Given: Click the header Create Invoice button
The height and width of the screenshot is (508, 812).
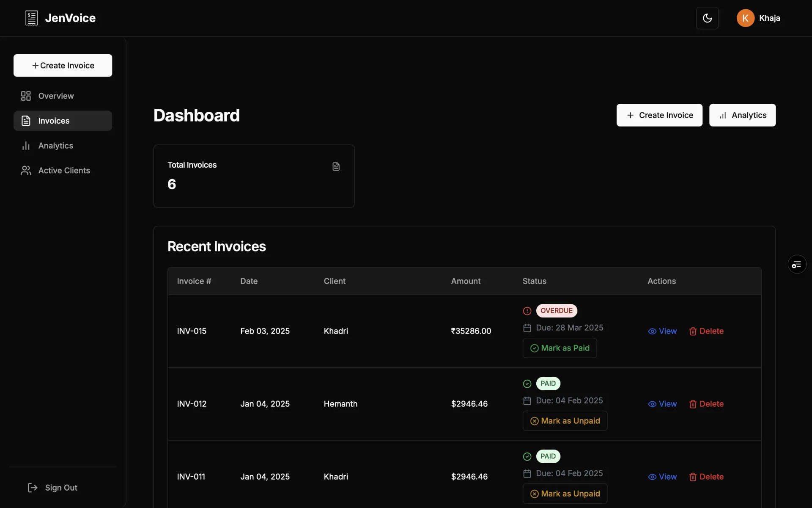Looking at the screenshot, I should (659, 115).
